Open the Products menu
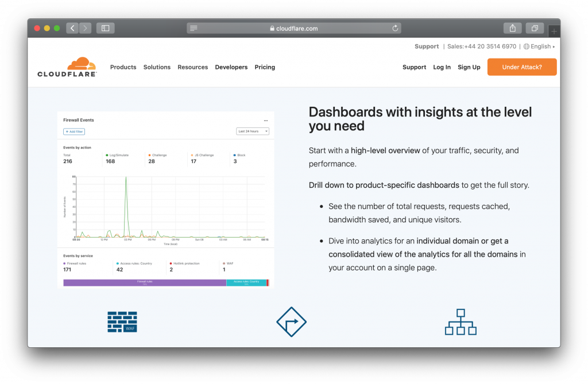Viewport: 588px width, 384px height. click(x=123, y=67)
